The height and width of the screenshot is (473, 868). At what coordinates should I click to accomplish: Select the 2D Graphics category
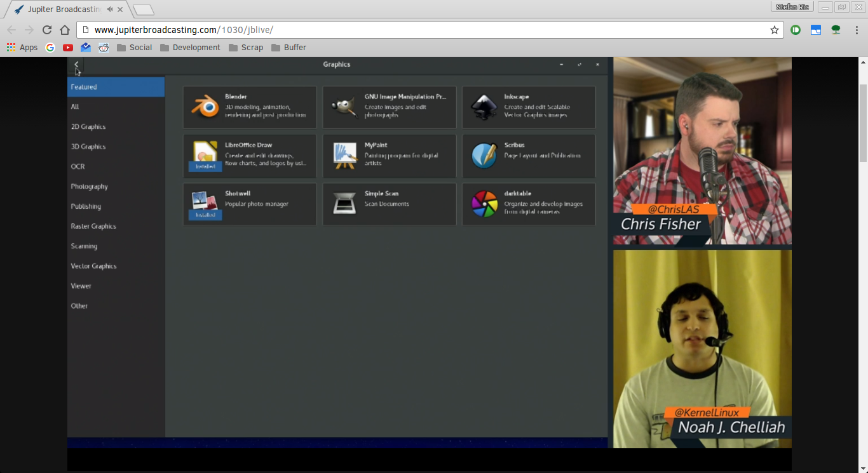point(116,127)
